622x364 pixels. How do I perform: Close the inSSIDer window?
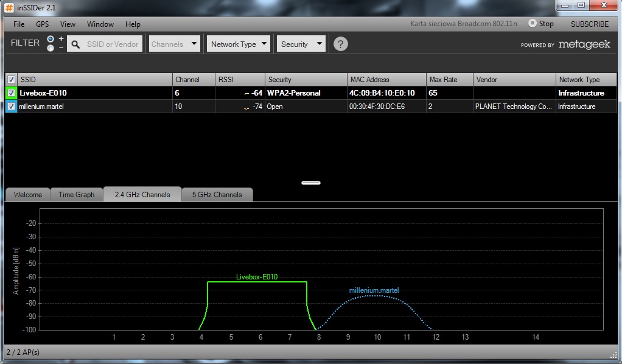(604, 5)
